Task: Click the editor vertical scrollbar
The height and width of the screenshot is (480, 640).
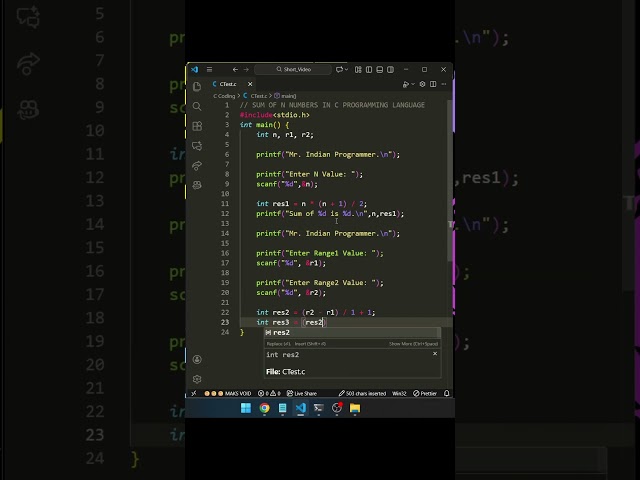Action: tap(450, 180)
